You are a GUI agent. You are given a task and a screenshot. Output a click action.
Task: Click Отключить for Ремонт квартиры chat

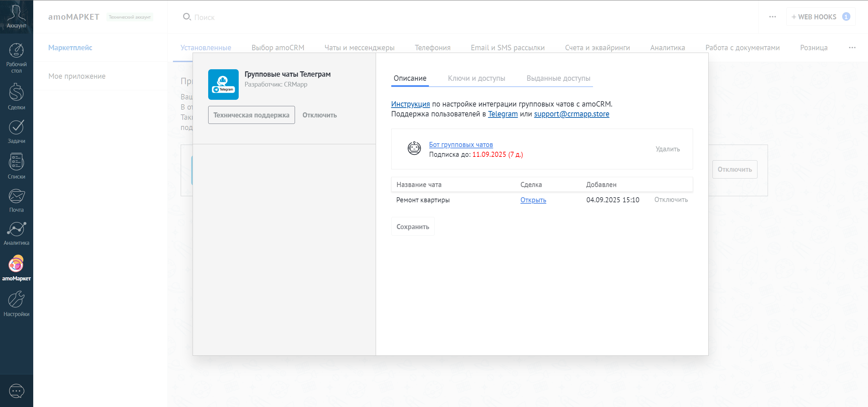point(671,200)
